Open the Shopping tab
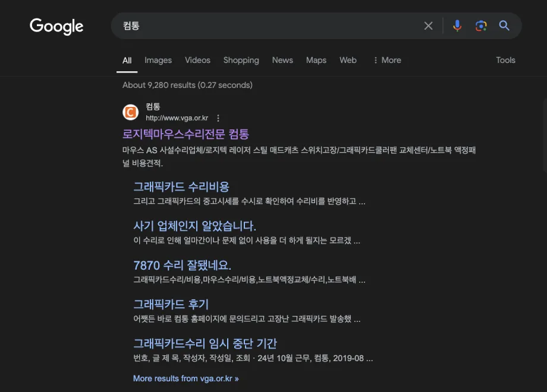547x392 pixels. pyautogui.click(x=241, y=60)
